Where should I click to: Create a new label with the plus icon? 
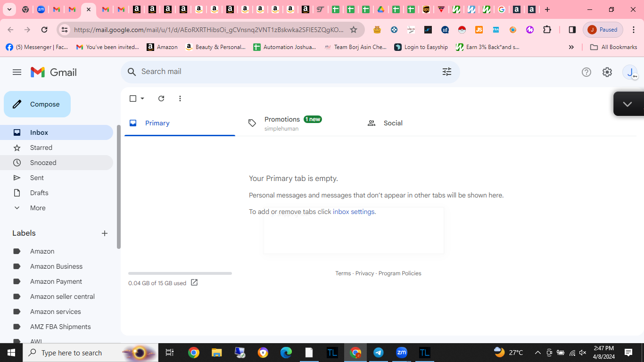[105, 233]
